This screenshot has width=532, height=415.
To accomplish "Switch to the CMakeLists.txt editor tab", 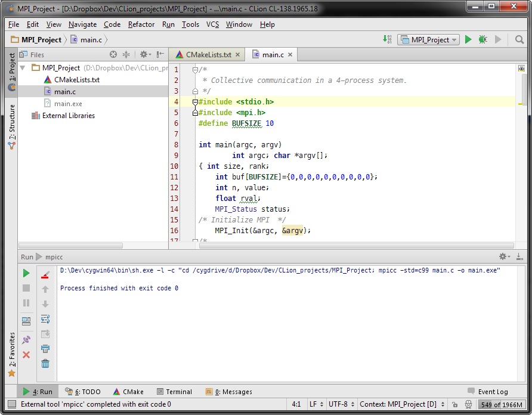I will 208,55.
